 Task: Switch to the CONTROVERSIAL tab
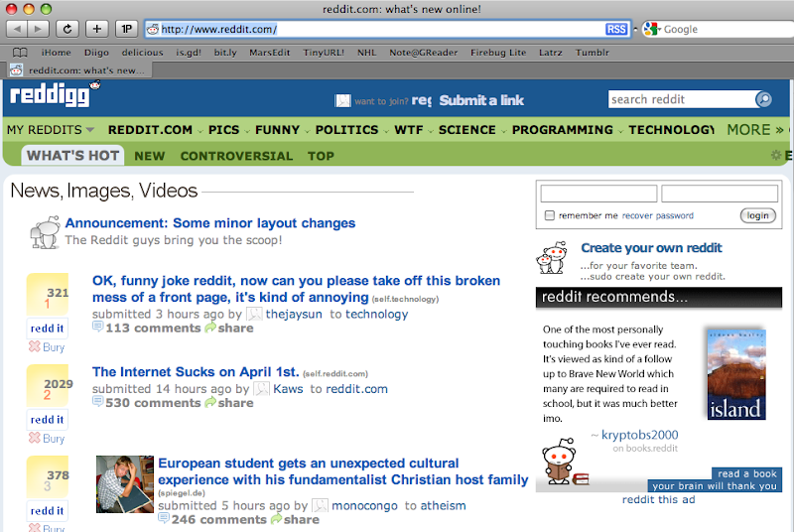point(236,156)
